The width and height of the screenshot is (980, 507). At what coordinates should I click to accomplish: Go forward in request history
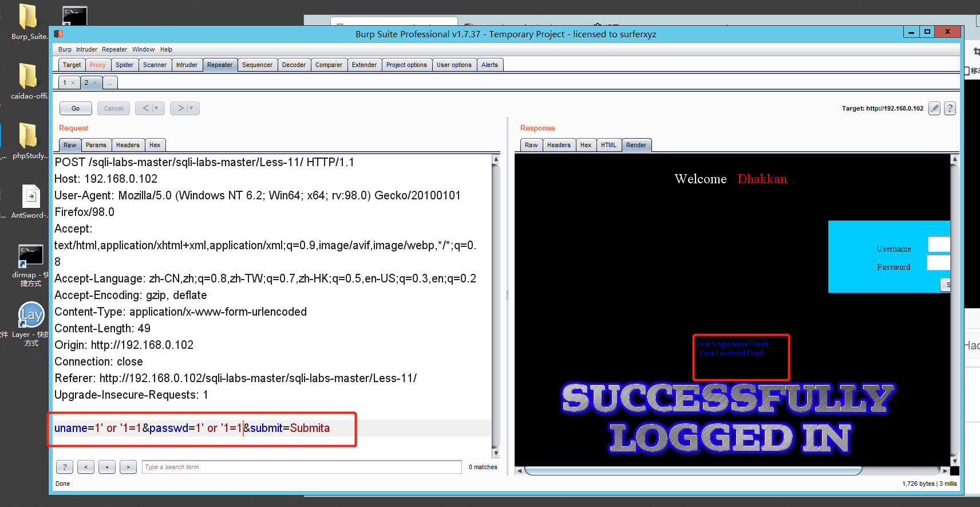180,108
